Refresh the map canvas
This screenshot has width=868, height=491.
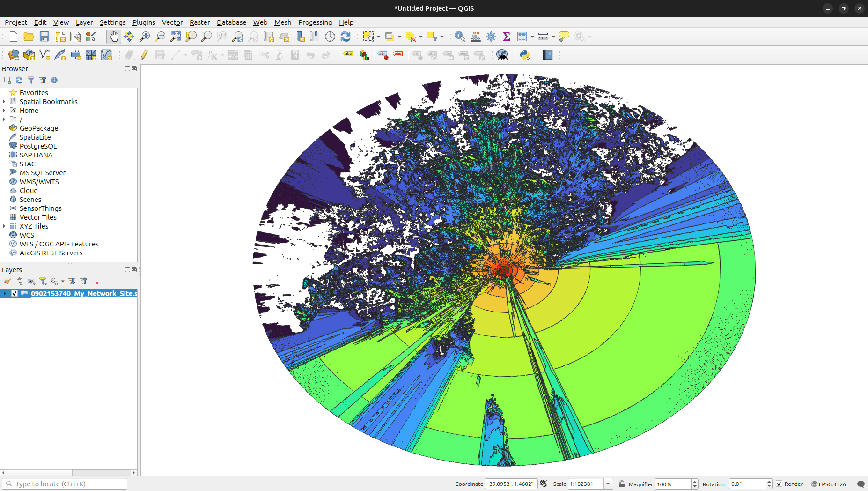[346, 37]
